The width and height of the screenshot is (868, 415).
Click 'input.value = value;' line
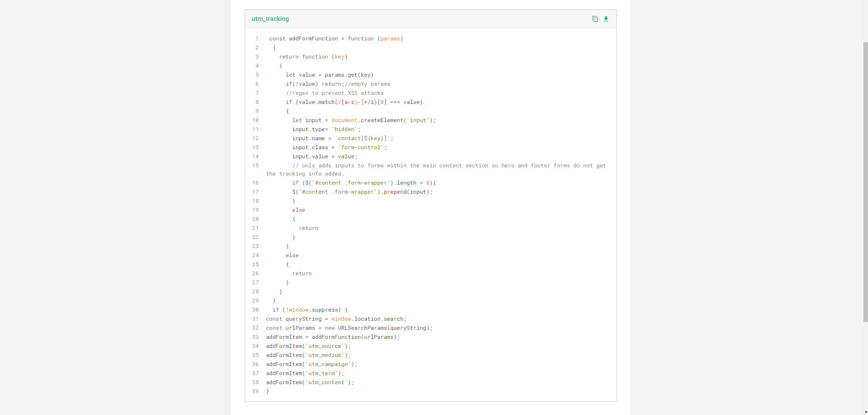click(x=325, y=156)
